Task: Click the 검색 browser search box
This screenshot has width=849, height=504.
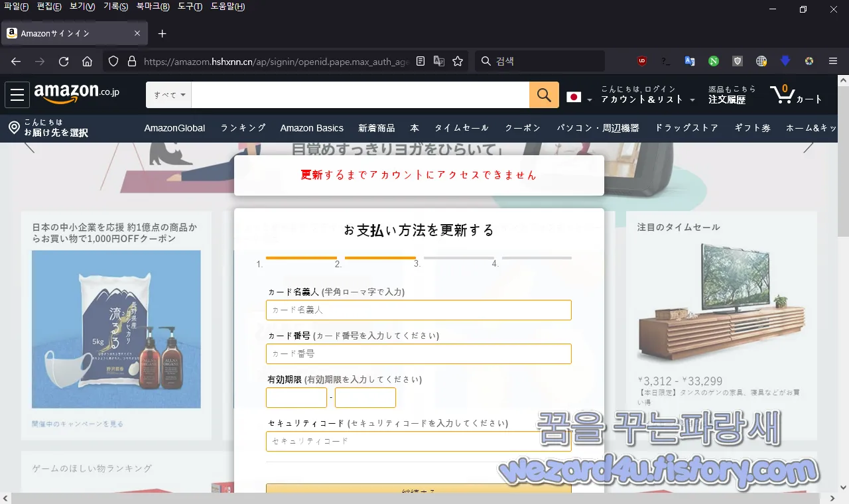Action: click(x=540, y=61)
